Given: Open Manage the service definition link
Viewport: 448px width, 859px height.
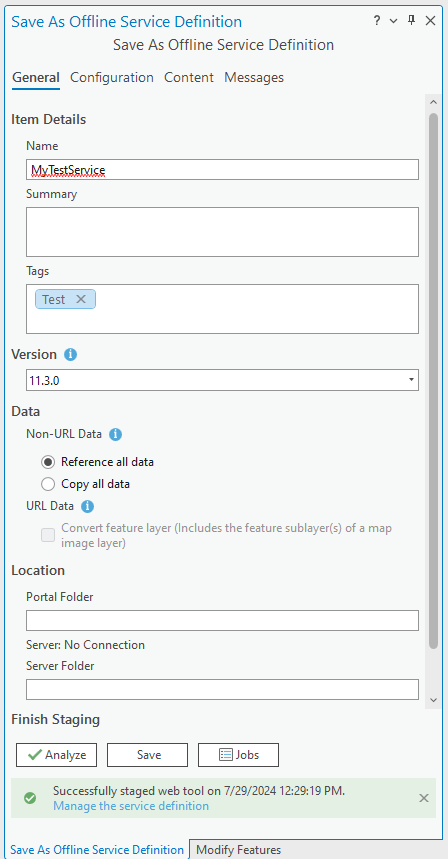Looking at the screenshot, I should point(131,806).
